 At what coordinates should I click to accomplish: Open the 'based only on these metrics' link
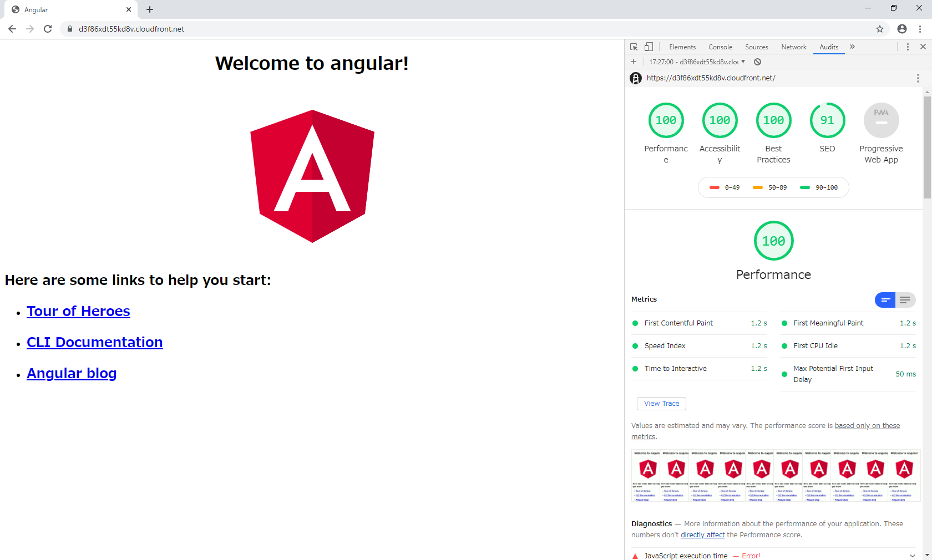pyautogui.click(x=868, y=426)
